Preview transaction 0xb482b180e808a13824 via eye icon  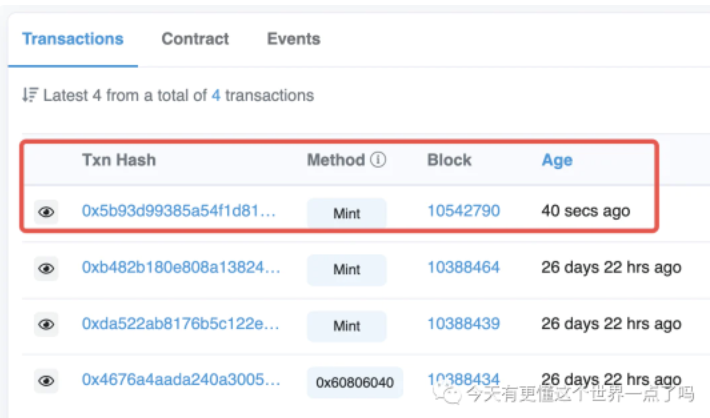pos(46,269)
